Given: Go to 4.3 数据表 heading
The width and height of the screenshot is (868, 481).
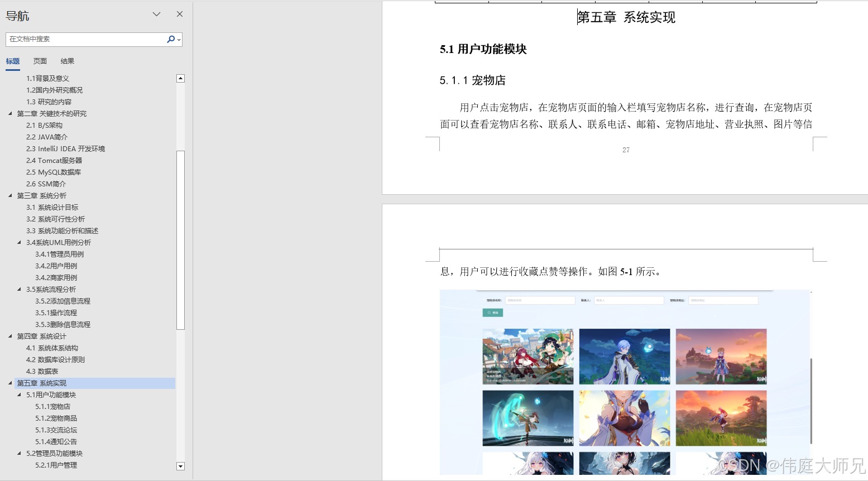Looking at the screenshot, I should click(42, 372).
